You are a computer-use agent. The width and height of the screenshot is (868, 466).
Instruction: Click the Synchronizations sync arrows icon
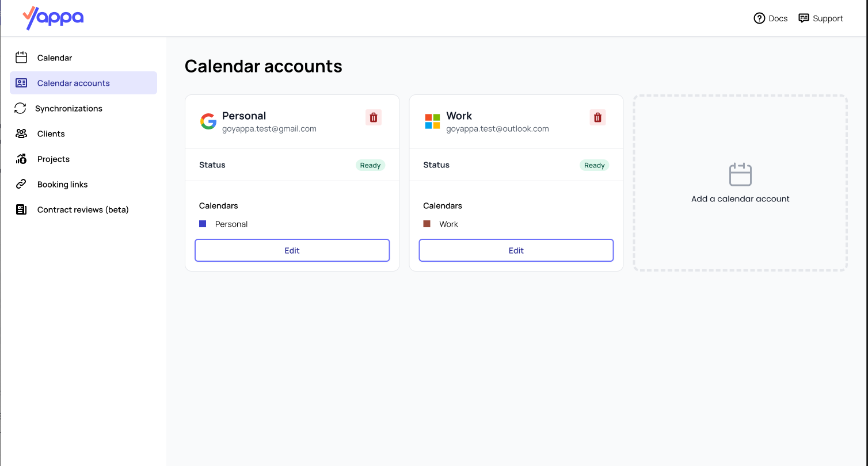tap(20, 108)
